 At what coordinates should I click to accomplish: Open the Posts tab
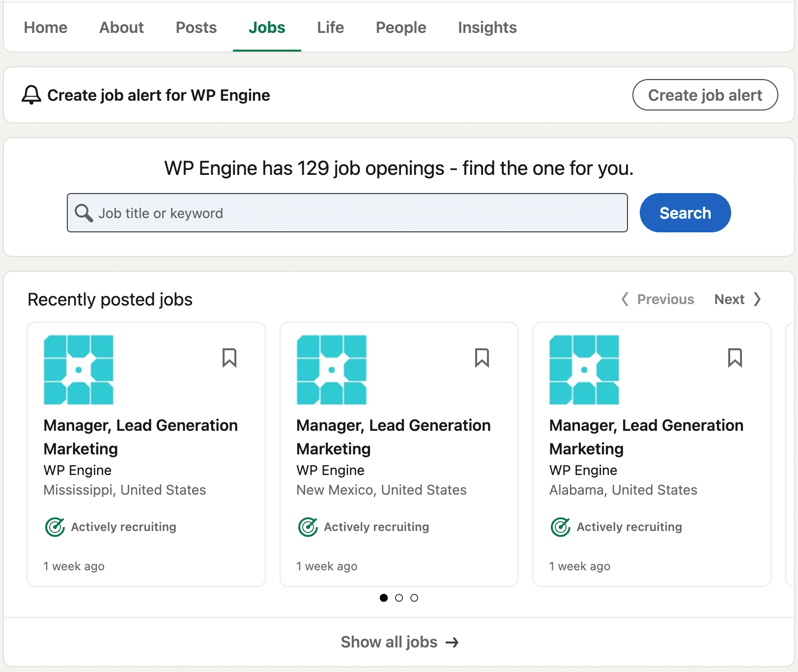pyautogui.click(x=196, y=28)
